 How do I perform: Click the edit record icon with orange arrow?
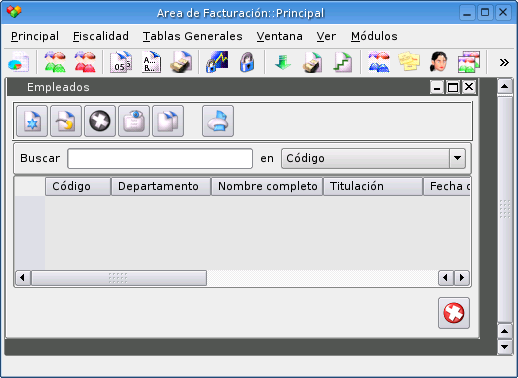coord(66,121)
